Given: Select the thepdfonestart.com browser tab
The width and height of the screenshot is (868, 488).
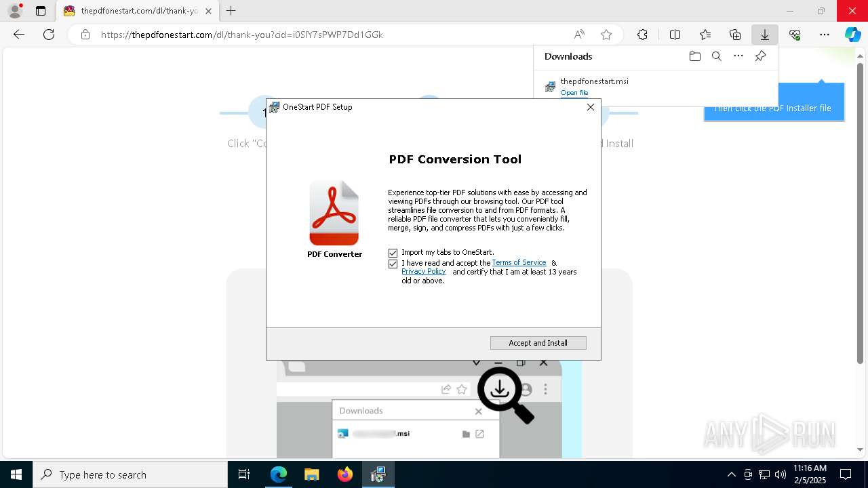Looking at the screenshot, I should coord(138,11).
